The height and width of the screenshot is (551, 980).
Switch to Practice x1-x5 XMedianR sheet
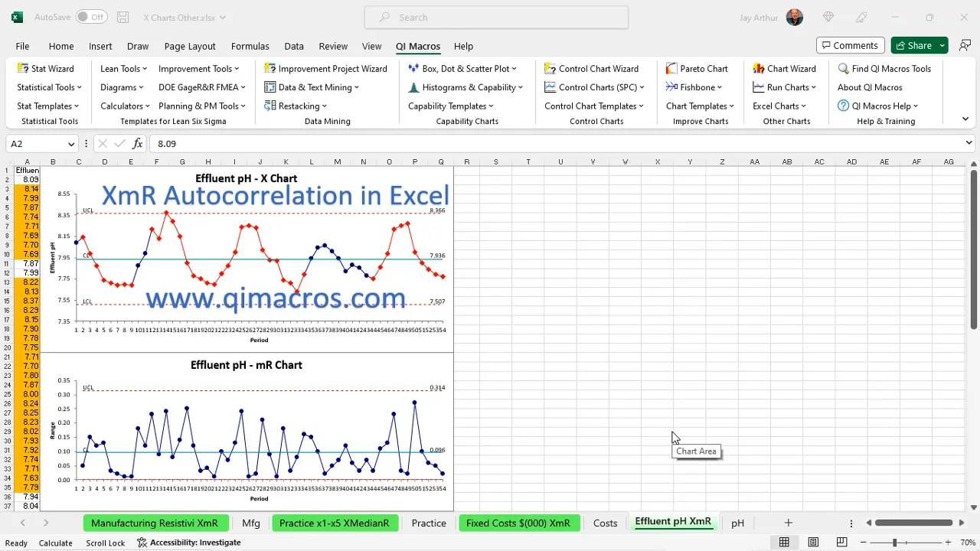point(335,523)
